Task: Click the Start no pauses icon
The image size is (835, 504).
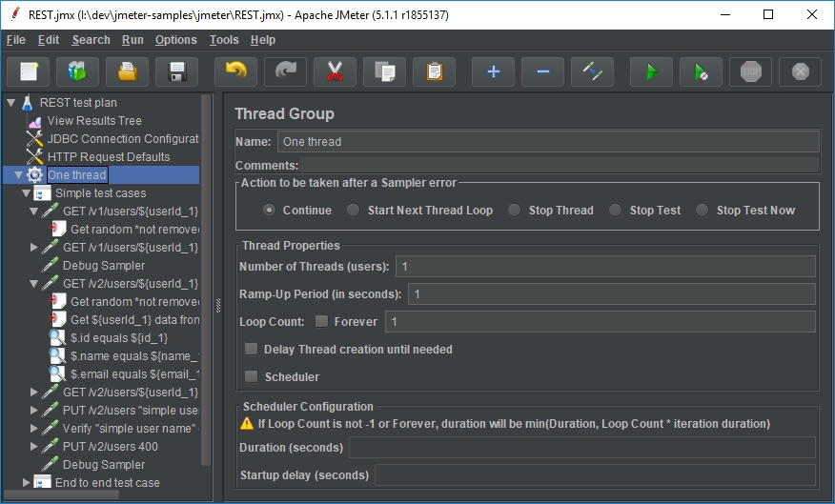Action: click(701, 71)
